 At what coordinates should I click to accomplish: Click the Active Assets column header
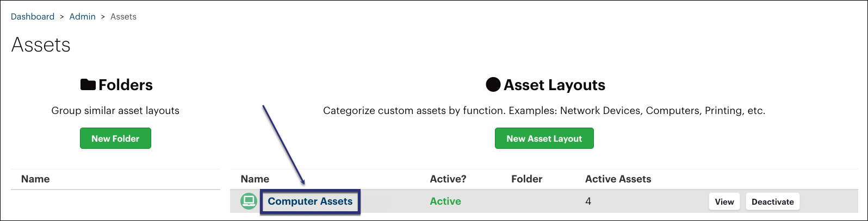[x=618, y=179]
